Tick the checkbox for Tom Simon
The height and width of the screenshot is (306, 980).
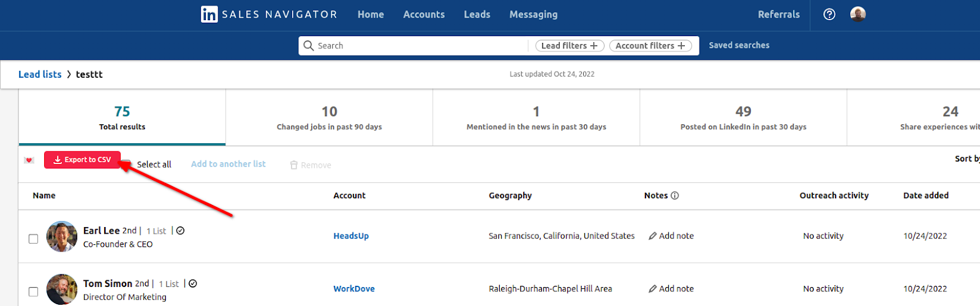pyautogui.click(x=34, y=292)
